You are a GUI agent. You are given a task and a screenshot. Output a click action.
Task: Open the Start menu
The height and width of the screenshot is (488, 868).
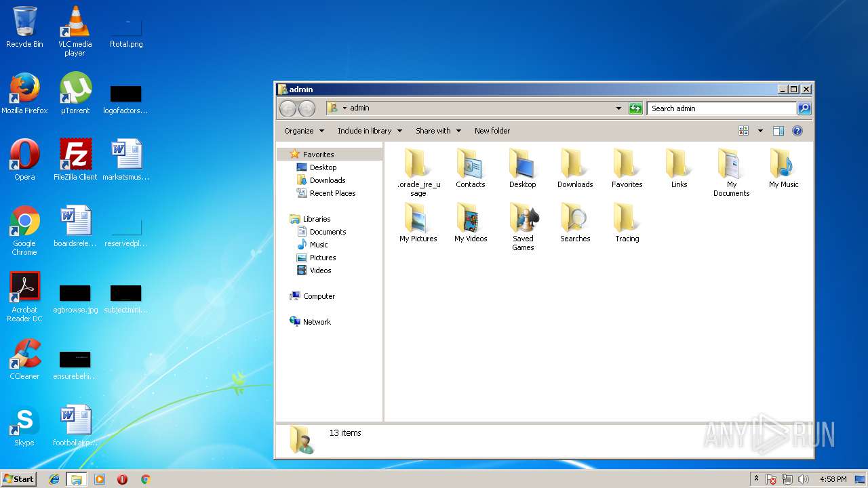pos(19,479)
